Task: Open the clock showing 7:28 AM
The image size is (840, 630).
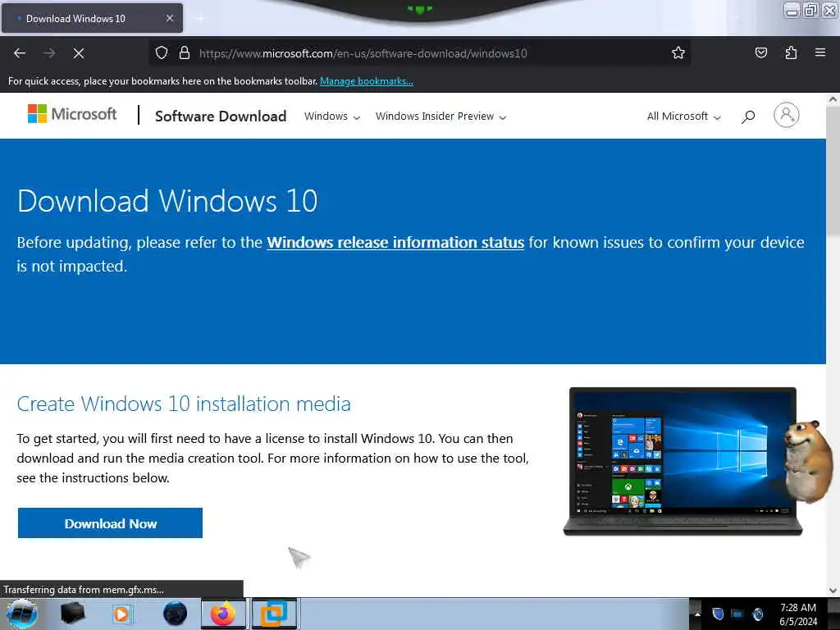Action: [x=798, y=614]
